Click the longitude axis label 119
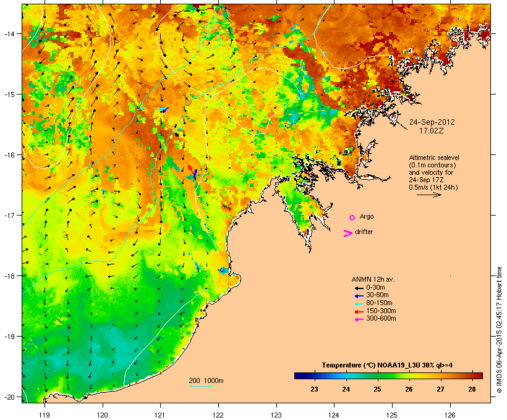507x420 pixels. coord(45,415)
